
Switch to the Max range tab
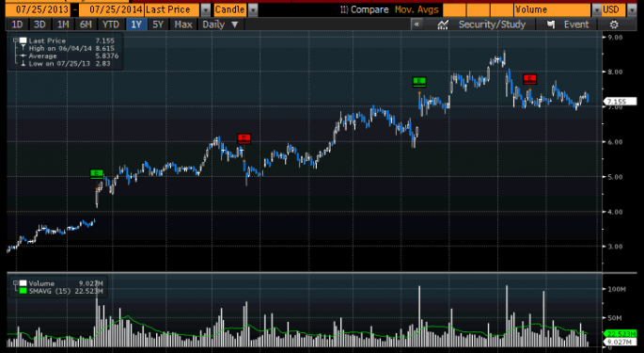pos(183,24)
